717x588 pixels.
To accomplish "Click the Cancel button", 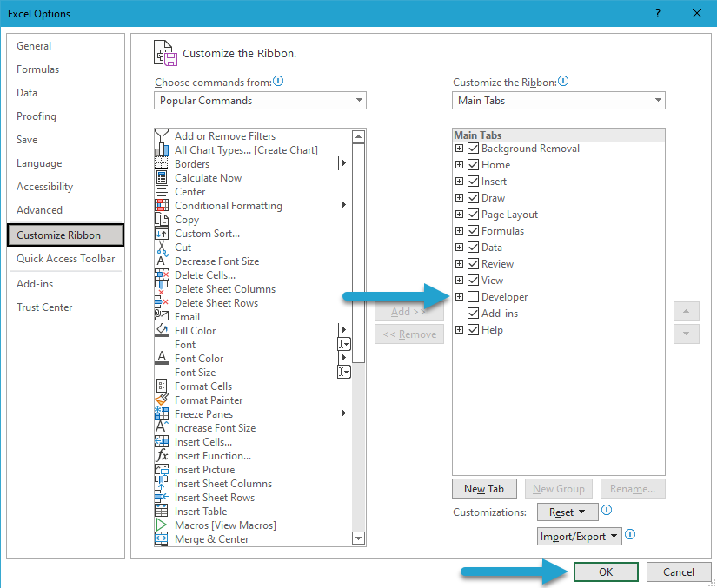I will click(679, 572).
